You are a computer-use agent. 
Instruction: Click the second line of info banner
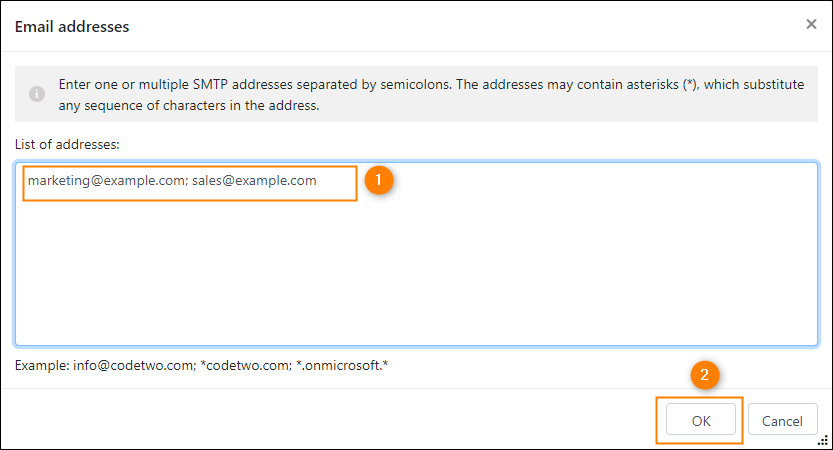coord(189,105)
